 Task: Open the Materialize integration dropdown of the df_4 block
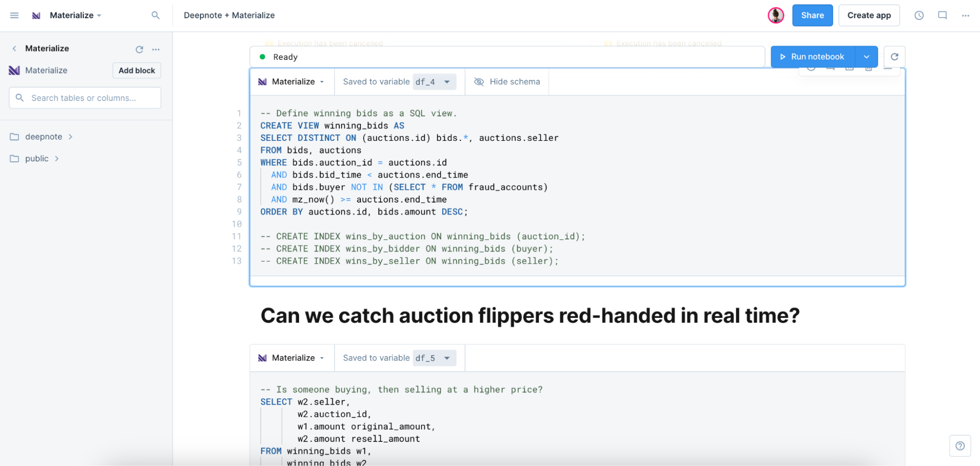pyautogui.click(x=292, y=81)
